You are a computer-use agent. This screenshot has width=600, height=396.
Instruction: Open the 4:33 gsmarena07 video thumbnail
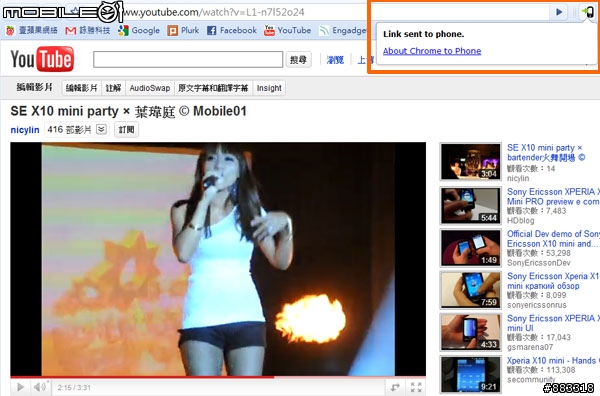point(470,332)
